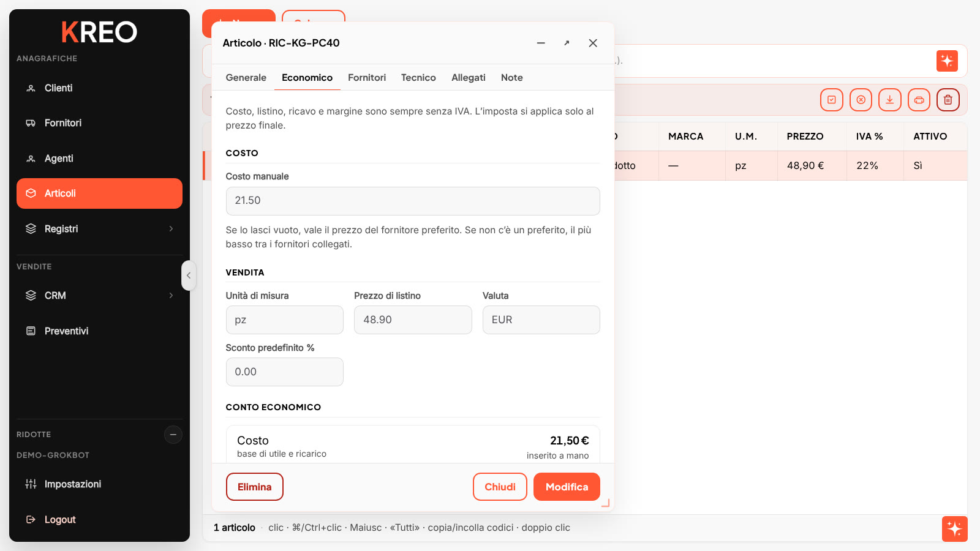Click the Unità di misura field

pyautogui.click(x=285, y=320)
